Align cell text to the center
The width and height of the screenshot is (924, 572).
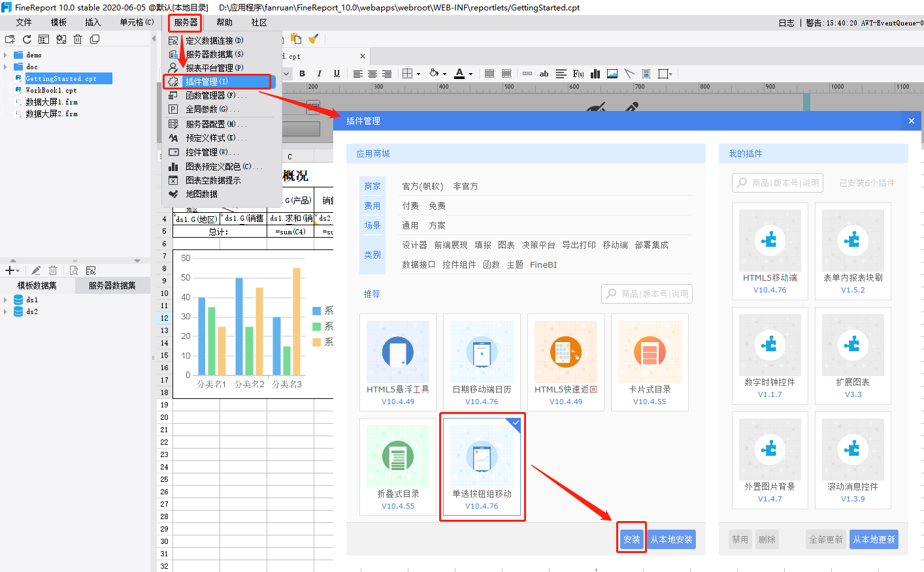click(x=372, y=74)
